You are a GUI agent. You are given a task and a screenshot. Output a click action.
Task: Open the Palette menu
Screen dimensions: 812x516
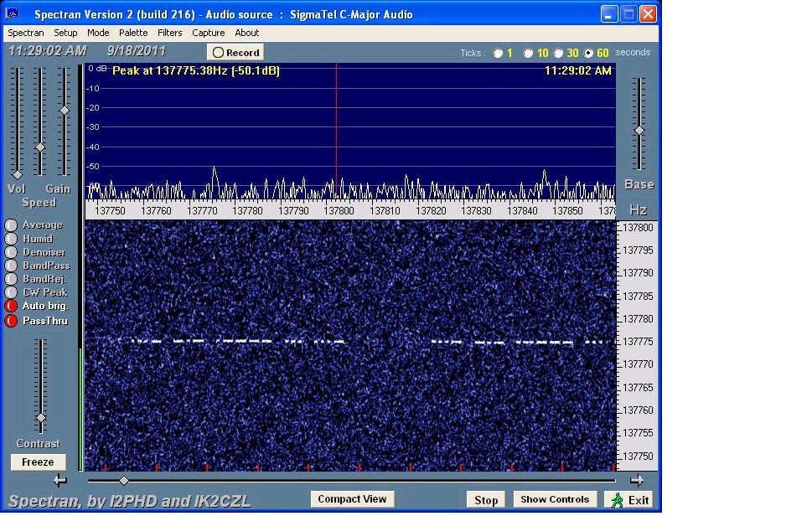pos(133,33)
